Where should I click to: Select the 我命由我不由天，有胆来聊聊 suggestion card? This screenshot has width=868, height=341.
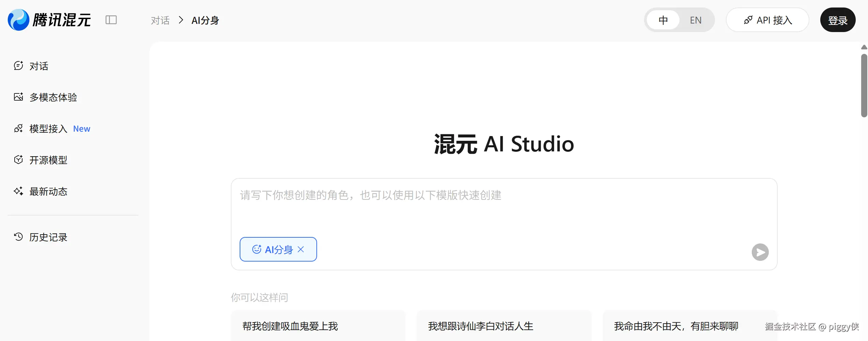coord(690,326)
